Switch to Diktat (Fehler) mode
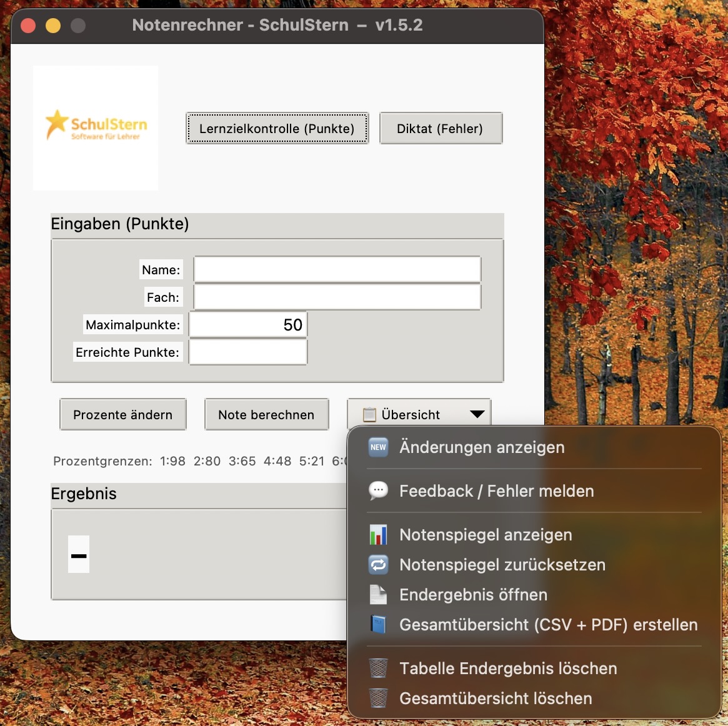This screenshot has height=726, width=728. pyautogui.click(x=441, y=129)
